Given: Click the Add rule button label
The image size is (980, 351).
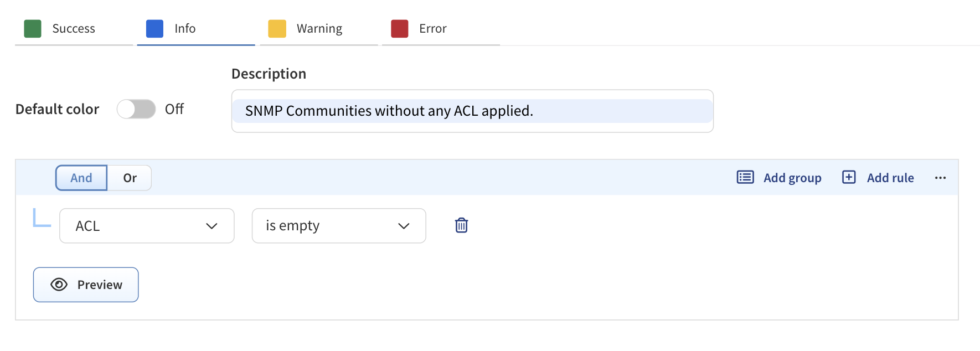Looking at the screenshot, I should [890, 178].
